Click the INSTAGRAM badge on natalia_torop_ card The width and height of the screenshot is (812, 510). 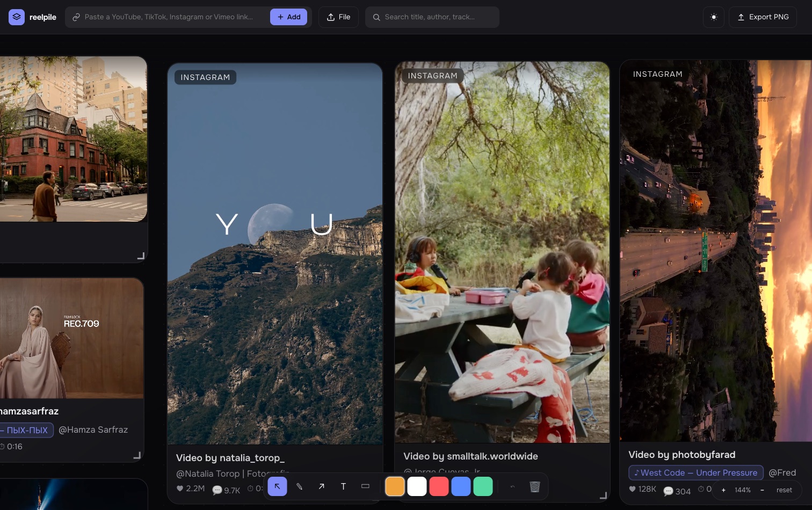205,77
